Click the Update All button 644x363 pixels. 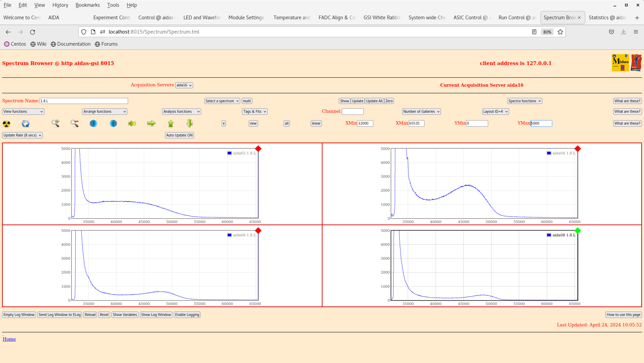click(374, 101)
